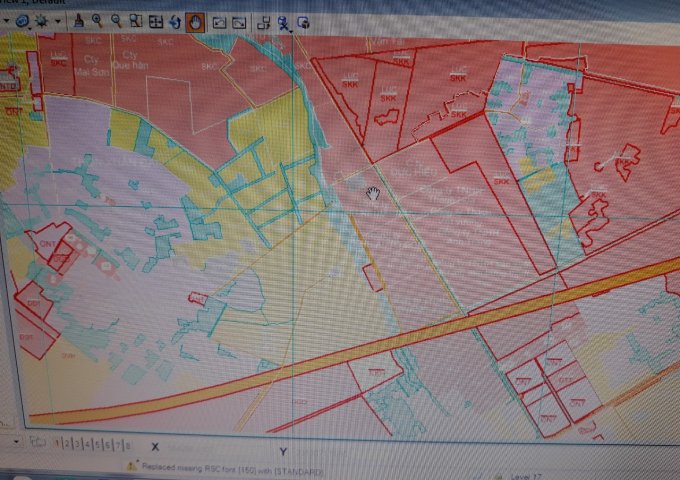Open the View Attributes tool

pyautogui.click(x=22, y=20)
